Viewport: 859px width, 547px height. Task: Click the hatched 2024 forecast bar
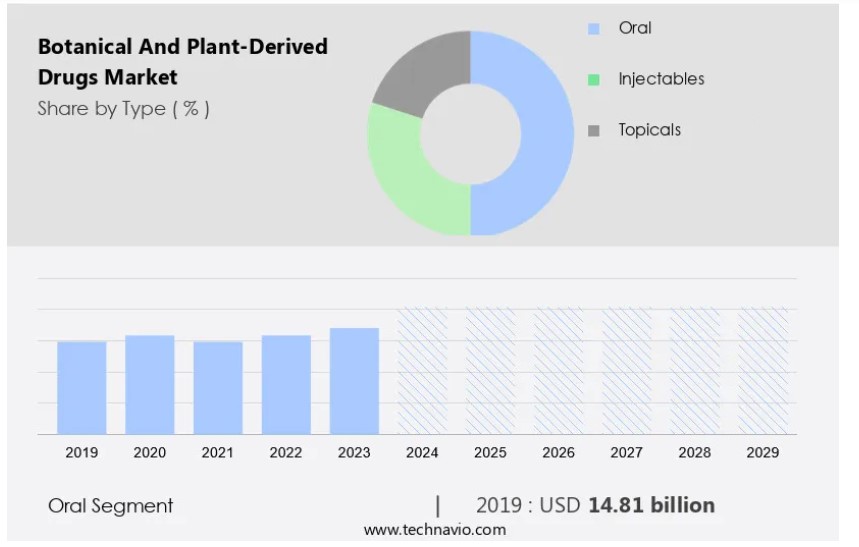tap(422, 371)
